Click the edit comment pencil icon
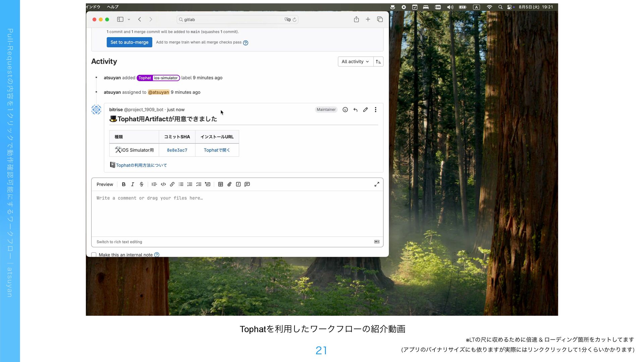This screenshot has width=644, height=362. [365, 110]
